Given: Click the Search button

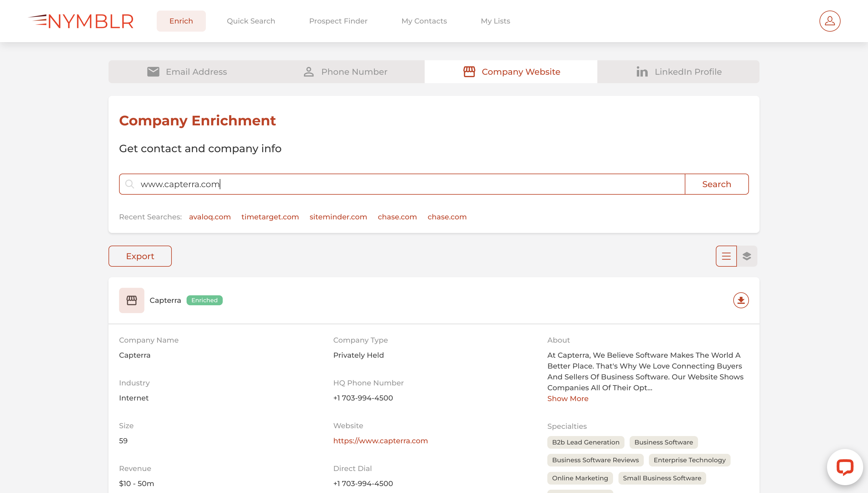Looking at the screenshot, I should (x=716, y=184).
